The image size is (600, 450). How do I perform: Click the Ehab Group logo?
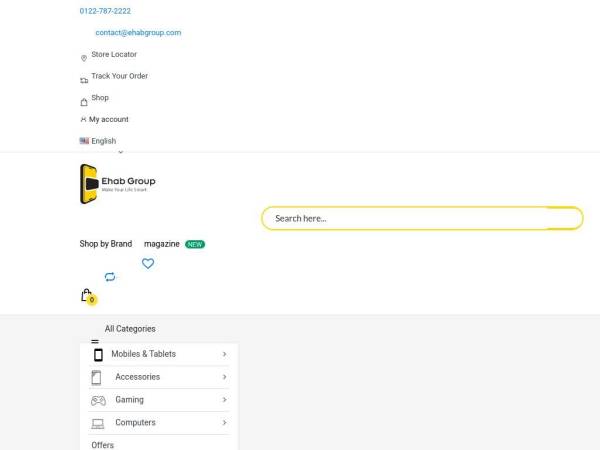pos(118,184)
